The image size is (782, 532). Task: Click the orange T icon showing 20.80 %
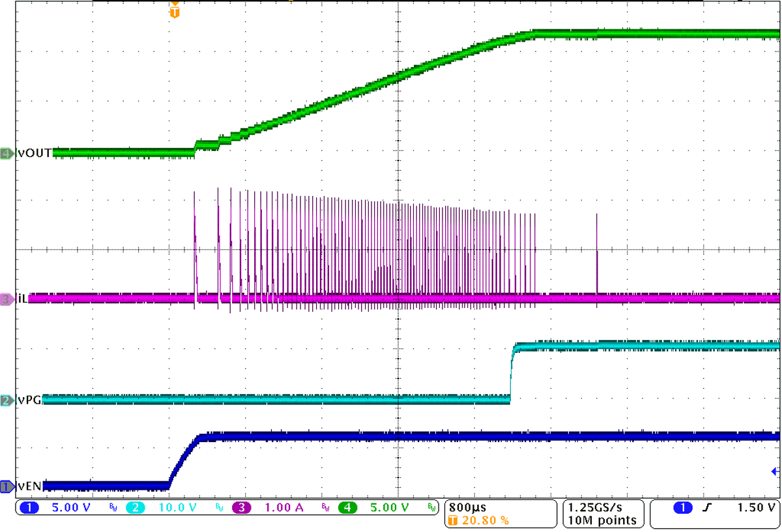(x=454, y=520)
